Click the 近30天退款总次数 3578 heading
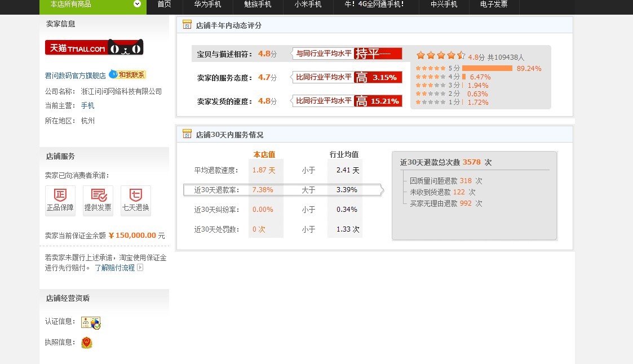Image resolution: width=633 pixels, height=364 pixels. tap(446, 162)
